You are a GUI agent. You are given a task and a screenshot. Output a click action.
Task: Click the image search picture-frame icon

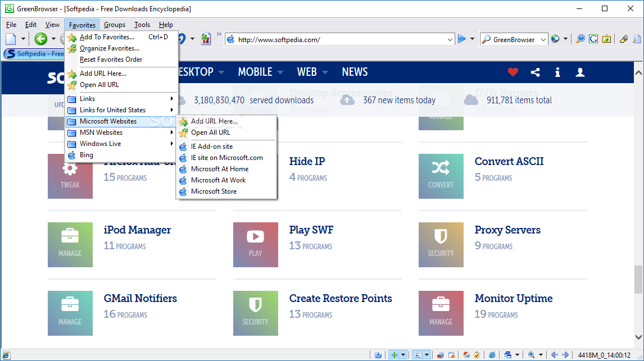pyautogui.click(x=606, y=39)
